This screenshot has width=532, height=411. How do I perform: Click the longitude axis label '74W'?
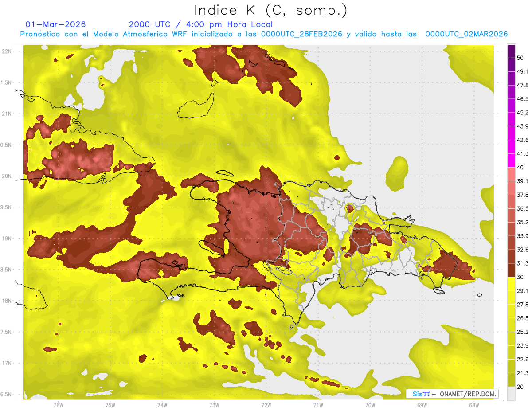[x=162, y=405]
